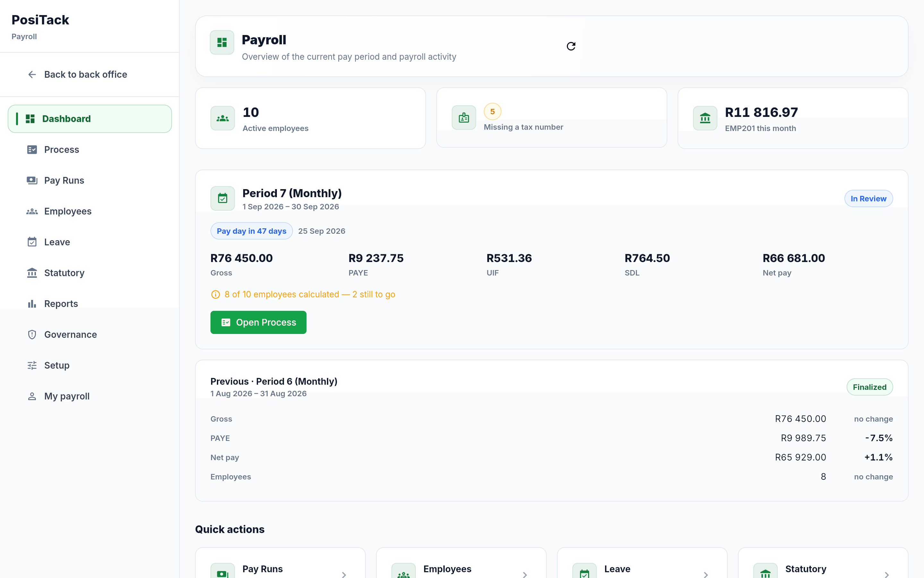Open Employees section in sidebar

pos(90,211)
